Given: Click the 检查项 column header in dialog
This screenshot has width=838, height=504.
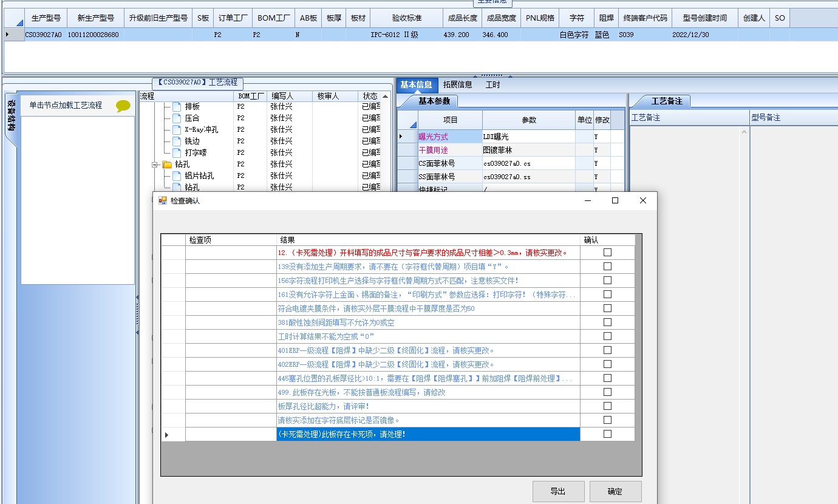Looking at the screenshot, I should coord(231,240).
